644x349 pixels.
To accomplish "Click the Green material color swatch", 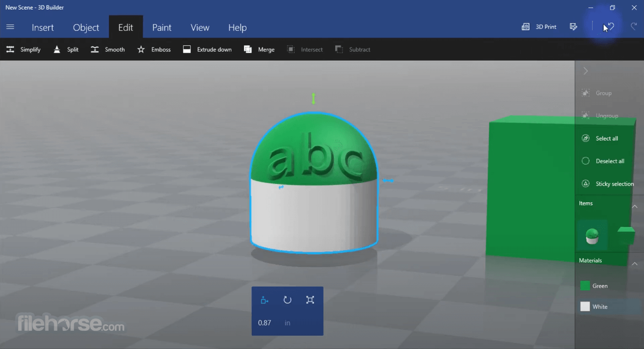I will pyautogui.click(x=585, y=285).
